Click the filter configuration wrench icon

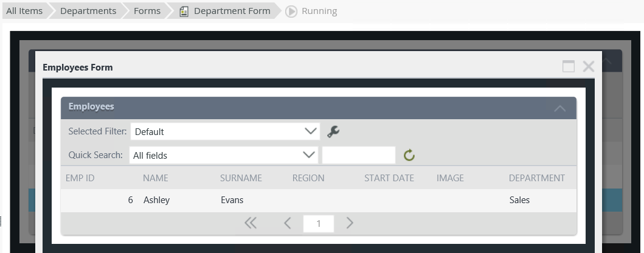333,131
